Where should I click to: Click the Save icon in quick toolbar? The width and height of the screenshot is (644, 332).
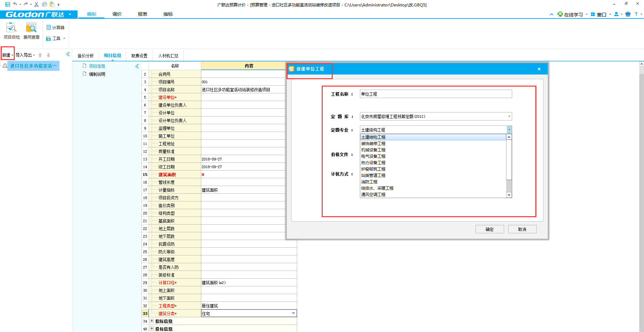coord(8,4)
